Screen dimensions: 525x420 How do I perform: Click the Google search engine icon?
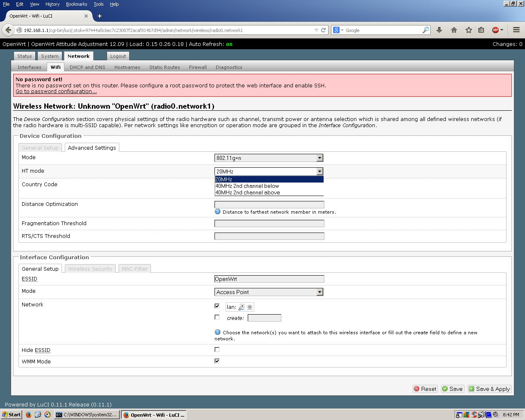tap(336, 30)
